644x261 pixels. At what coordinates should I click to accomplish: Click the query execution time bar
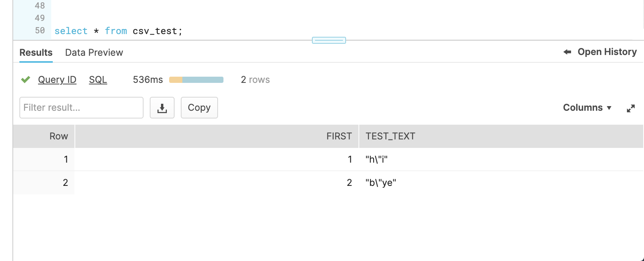click(196, 80)
